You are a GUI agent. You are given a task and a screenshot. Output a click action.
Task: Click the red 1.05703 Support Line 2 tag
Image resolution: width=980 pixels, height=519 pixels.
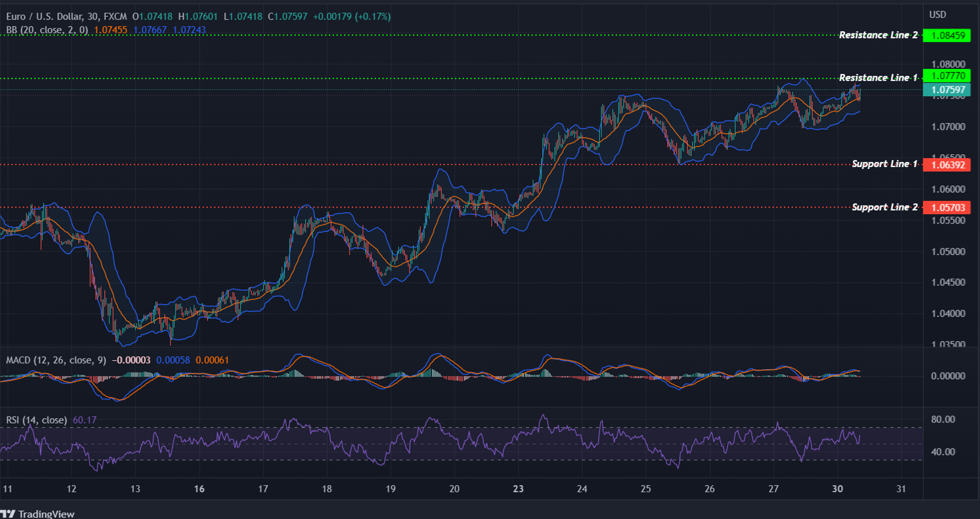click(947, 207)
